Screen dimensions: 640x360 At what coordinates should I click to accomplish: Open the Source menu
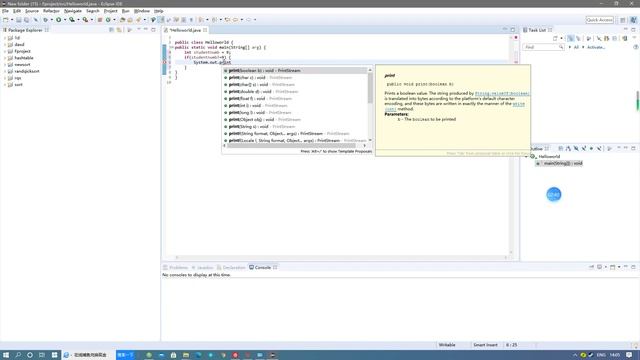pyautogui.click(x=32, y=11)
